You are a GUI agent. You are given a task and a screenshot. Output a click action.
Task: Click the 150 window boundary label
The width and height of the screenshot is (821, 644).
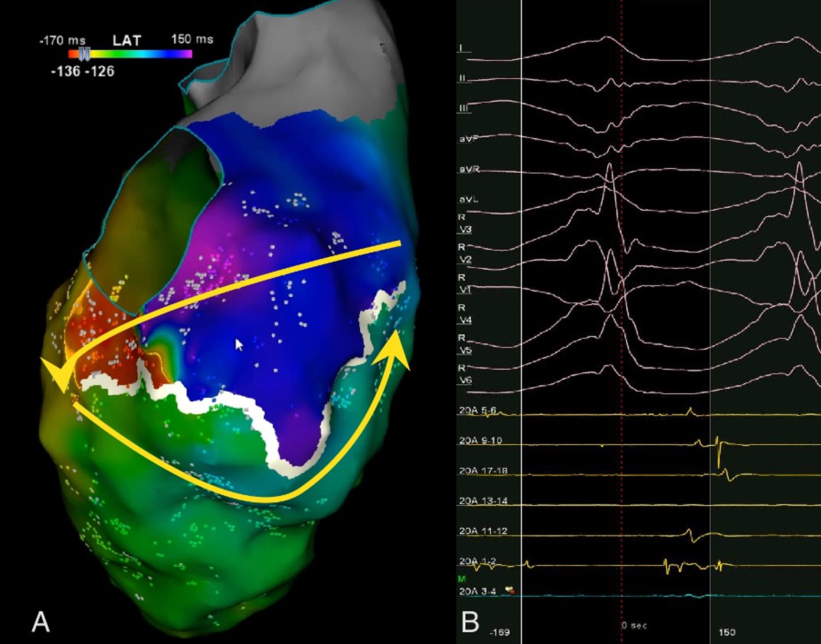(727, 632)
